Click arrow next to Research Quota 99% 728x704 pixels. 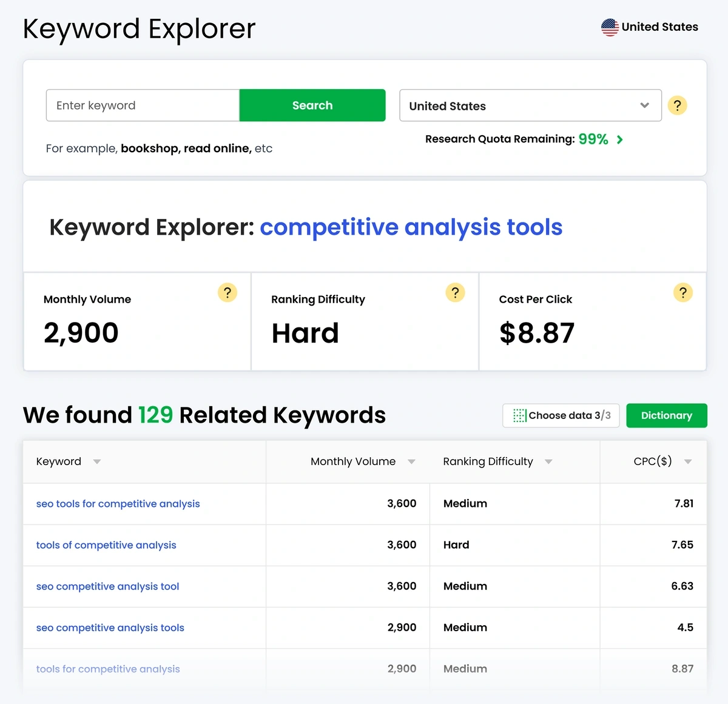pyautogui.click(x=619, y=139)
